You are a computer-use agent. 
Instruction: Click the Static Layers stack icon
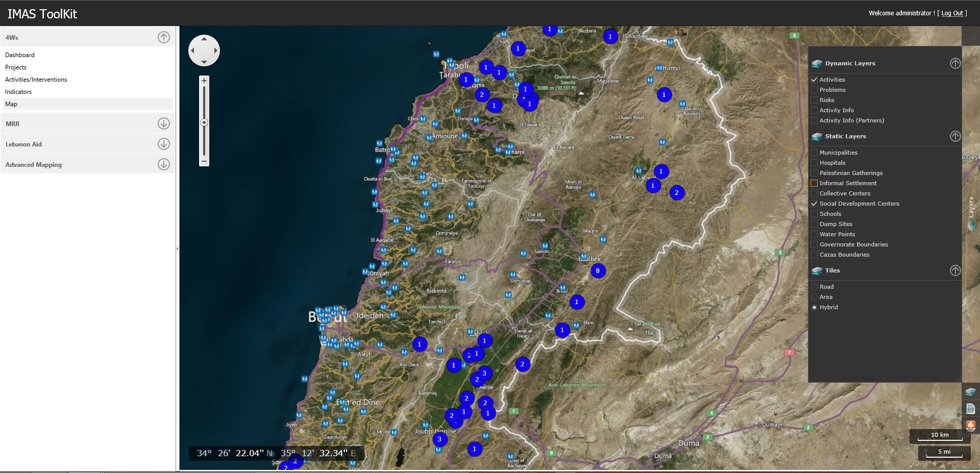coord(819,136)
